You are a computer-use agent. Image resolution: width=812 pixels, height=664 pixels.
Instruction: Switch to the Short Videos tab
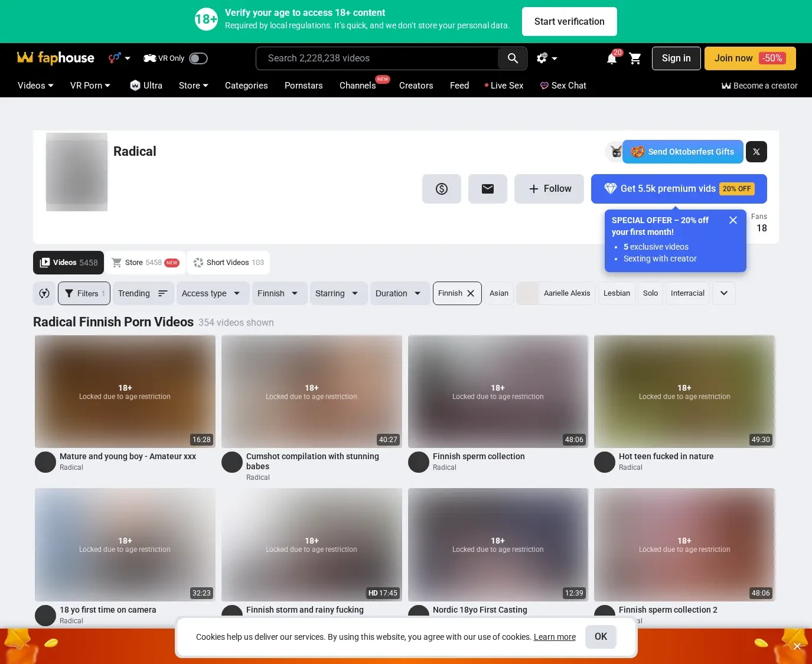[x=229, y=263]
